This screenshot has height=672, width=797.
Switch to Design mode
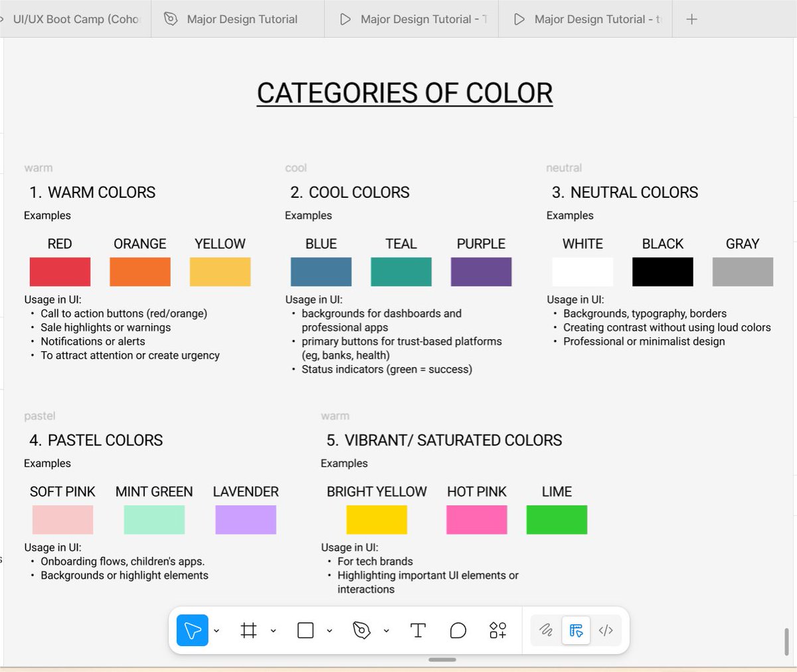click(x=576, y=630)
